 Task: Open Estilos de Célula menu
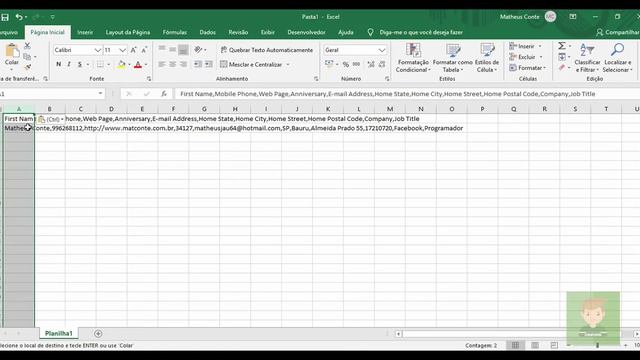[487, 58]
